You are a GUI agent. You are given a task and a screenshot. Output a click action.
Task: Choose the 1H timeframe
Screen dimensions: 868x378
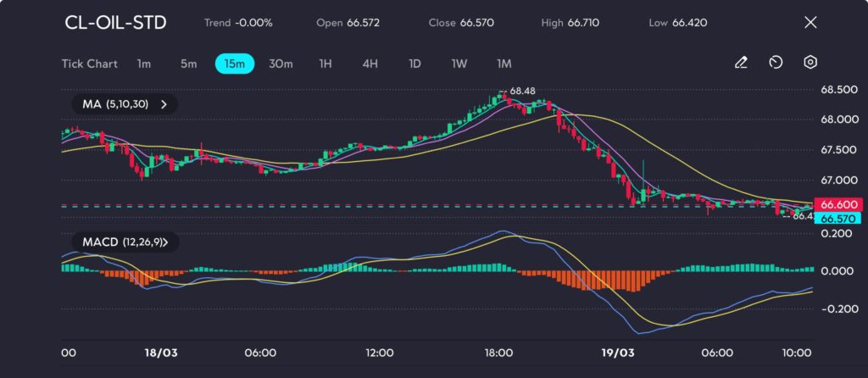(325, 64)
